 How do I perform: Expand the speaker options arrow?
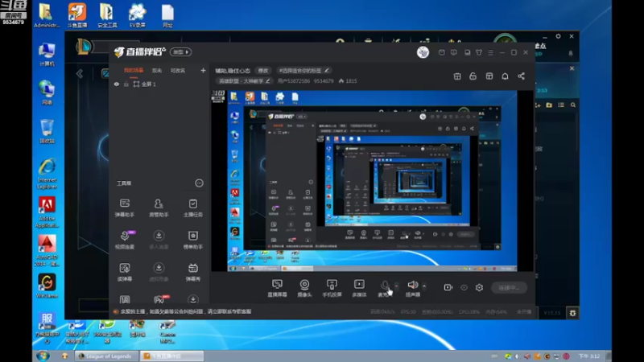(424, 286)
